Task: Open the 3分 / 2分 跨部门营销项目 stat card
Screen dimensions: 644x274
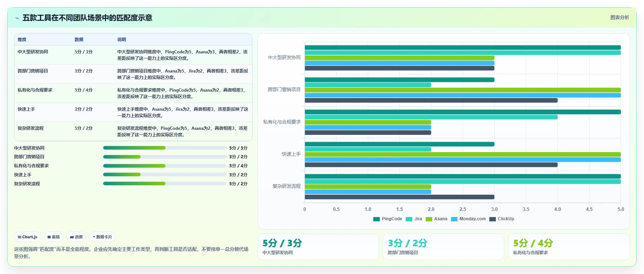Action: click(x=443, y=247)
